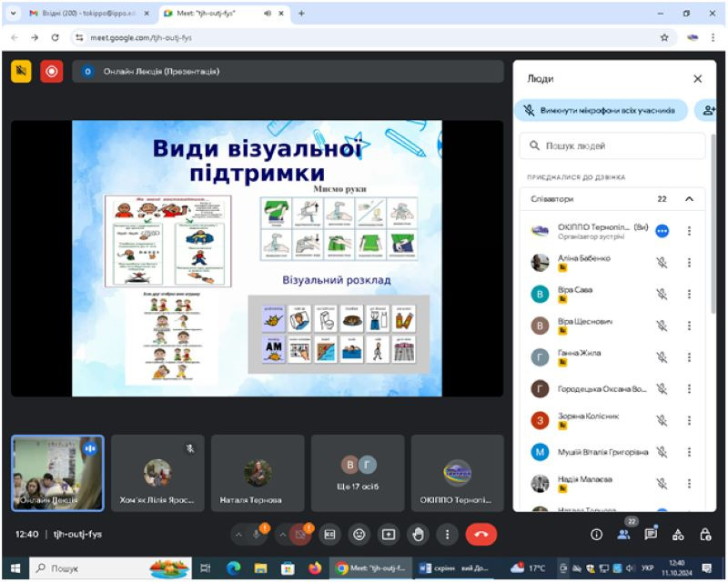
Task: Click the Пошук людей search field
Action: [612, 145]
